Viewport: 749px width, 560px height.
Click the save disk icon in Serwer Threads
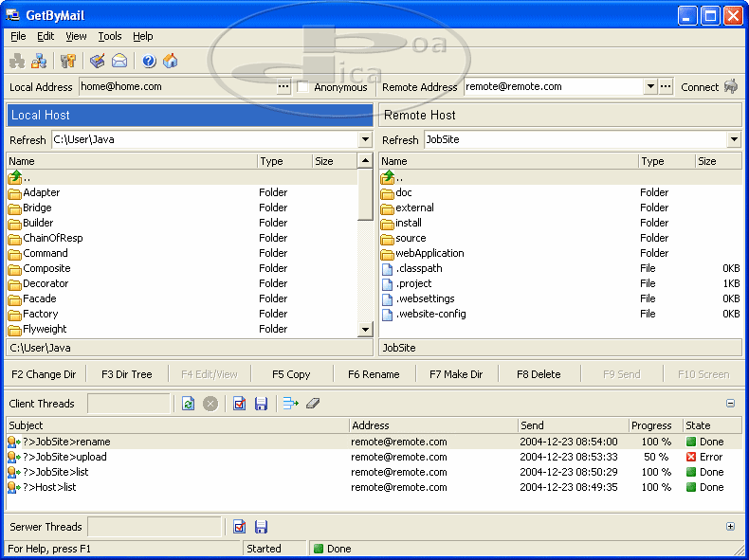[x=261, y=527]
